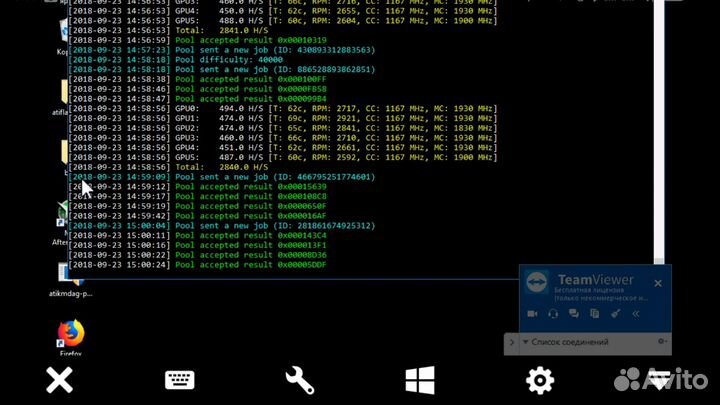Click the headset audio icon in TeamViewer
The height and width of the screenshot is (405, 720).
click(x=553, y=314)
